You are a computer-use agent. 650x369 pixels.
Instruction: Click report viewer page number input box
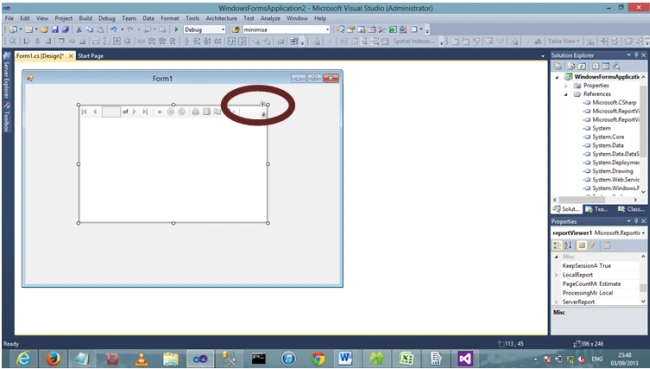coord(111,112)
